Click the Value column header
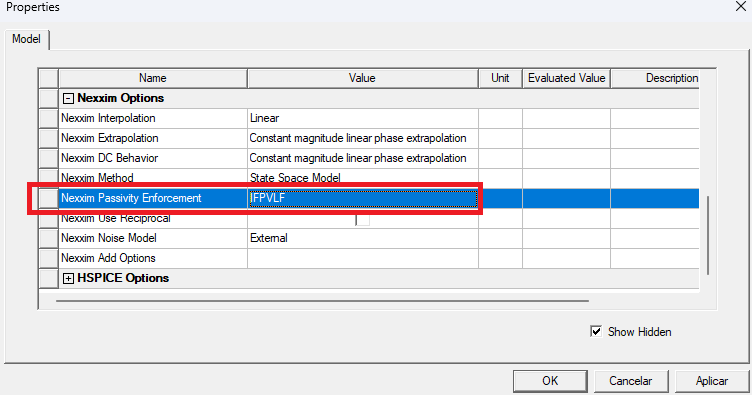Screen dimensions: 752x395 [363, 78]
